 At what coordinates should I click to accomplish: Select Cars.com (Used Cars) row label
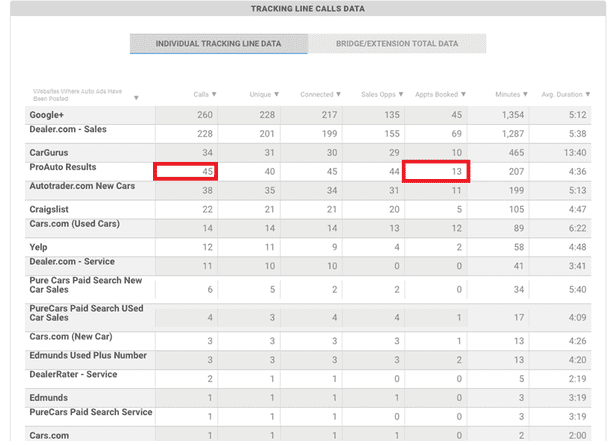pos(75,224)
